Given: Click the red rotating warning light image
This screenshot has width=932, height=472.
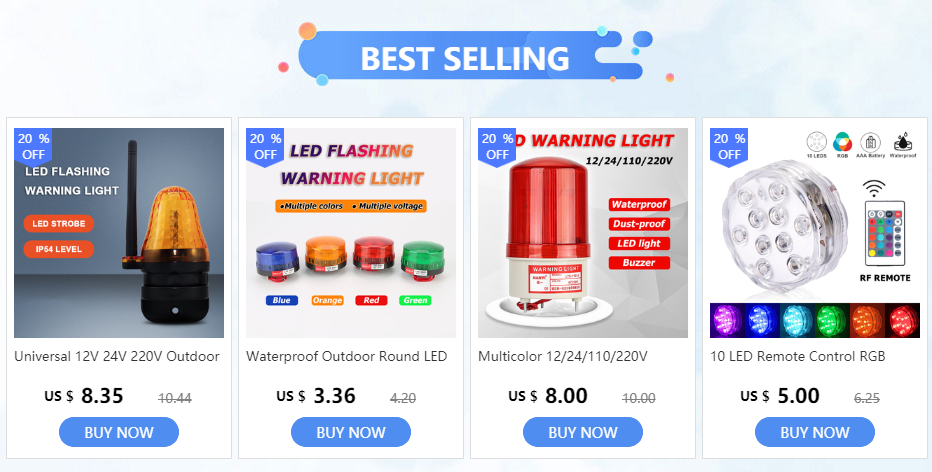Looking at the screenshot, I should (582, 233).
